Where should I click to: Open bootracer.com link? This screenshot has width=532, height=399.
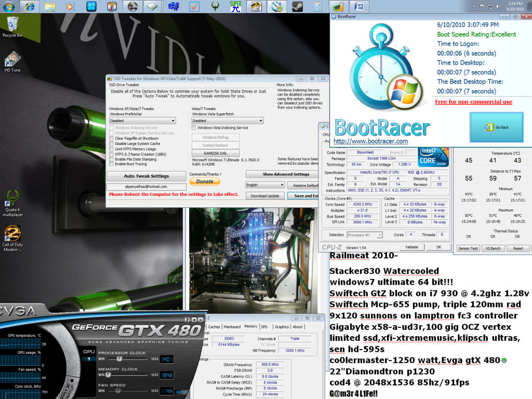coord(370,141)
